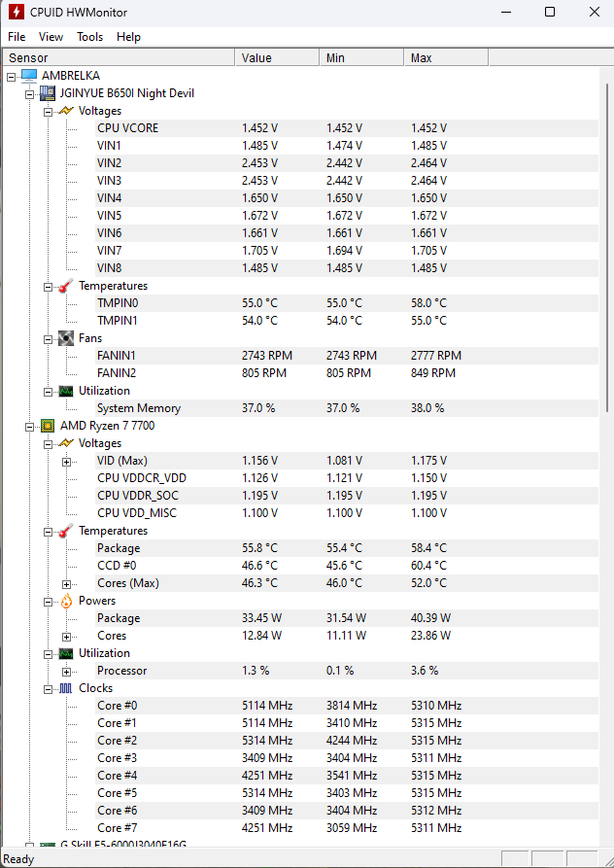The width and height of the screenshot is (614, 868).
Task: Select the Core #3 clock row
Action: (347, 758)
